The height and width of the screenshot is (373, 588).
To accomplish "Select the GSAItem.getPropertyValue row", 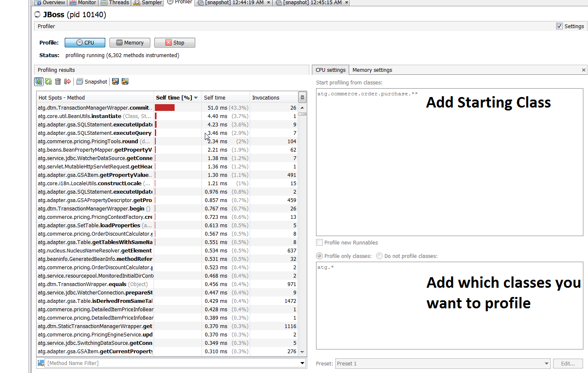I will (x=167, y=175).
